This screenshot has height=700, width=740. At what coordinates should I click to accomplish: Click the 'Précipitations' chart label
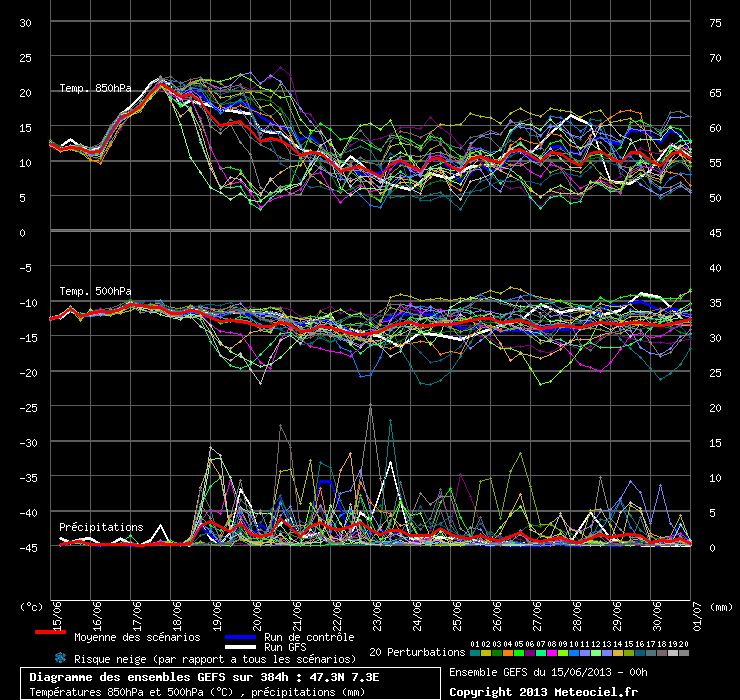click(x=100, y=527)
